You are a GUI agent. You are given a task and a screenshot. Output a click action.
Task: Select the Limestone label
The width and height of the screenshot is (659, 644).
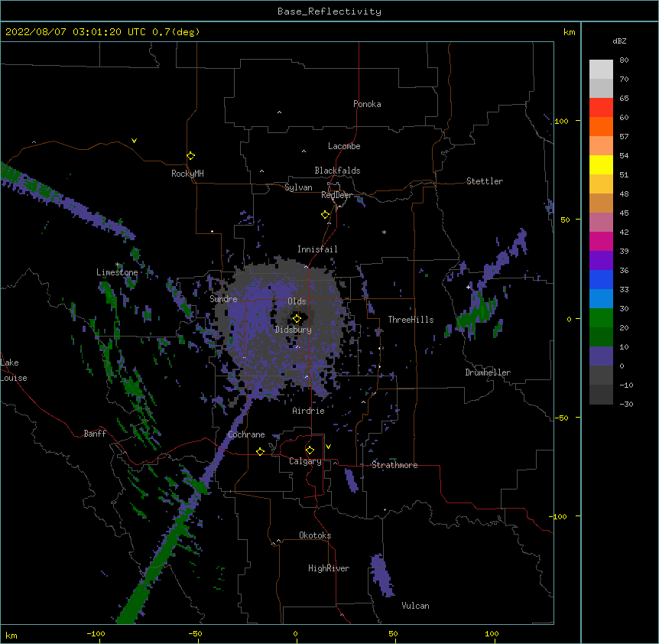(x=117, y=272)
